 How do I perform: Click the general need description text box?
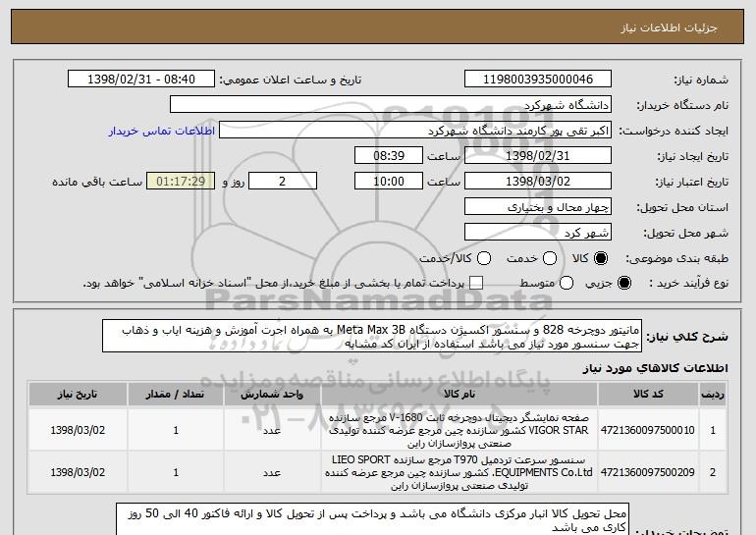372,336
